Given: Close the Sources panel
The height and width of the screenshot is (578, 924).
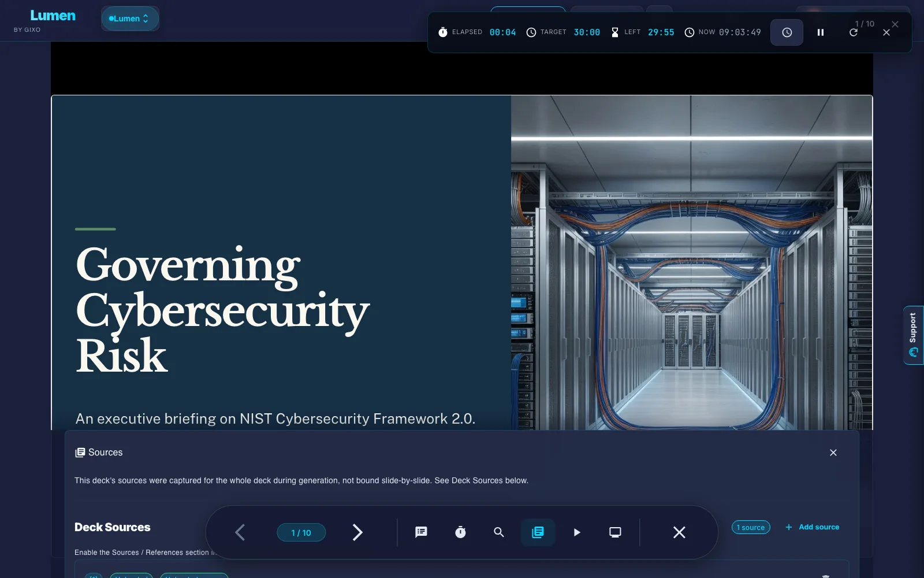Looking at the screenshot, I should pyautogui.click(x=833, y=453).
